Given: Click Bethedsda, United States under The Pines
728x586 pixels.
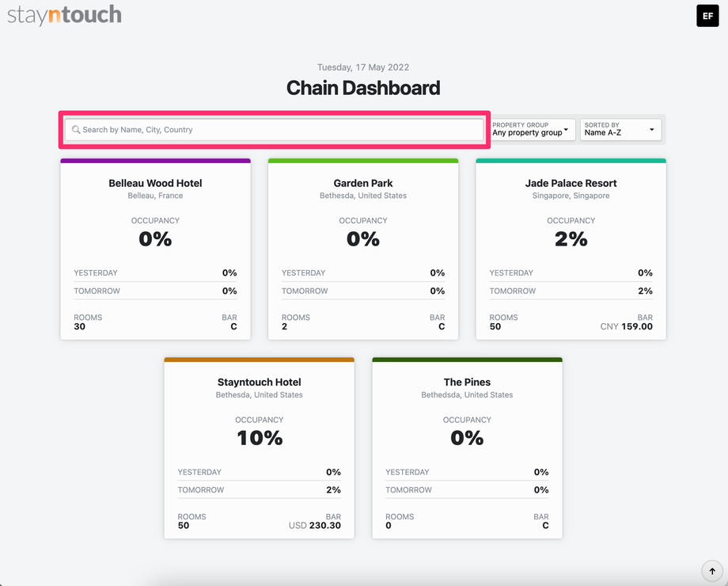Looking at the screenshot, I should (x=467, y=395).
